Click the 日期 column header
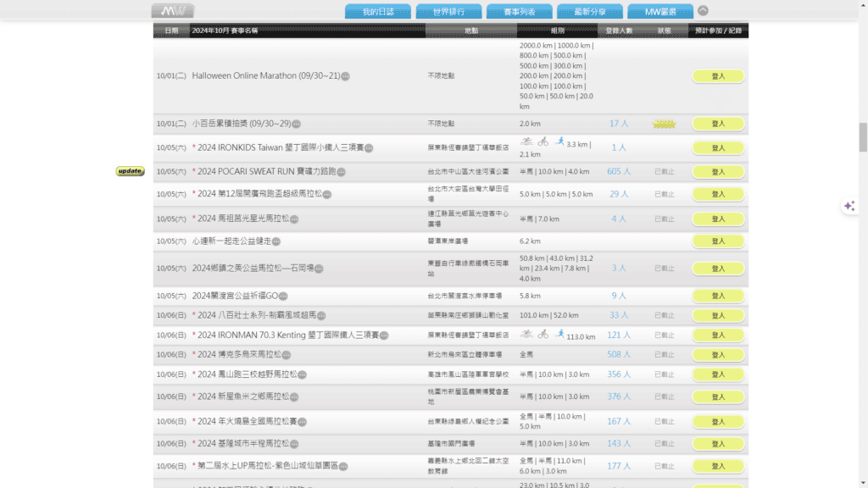 pyautogui.click(x=171, y=30)
